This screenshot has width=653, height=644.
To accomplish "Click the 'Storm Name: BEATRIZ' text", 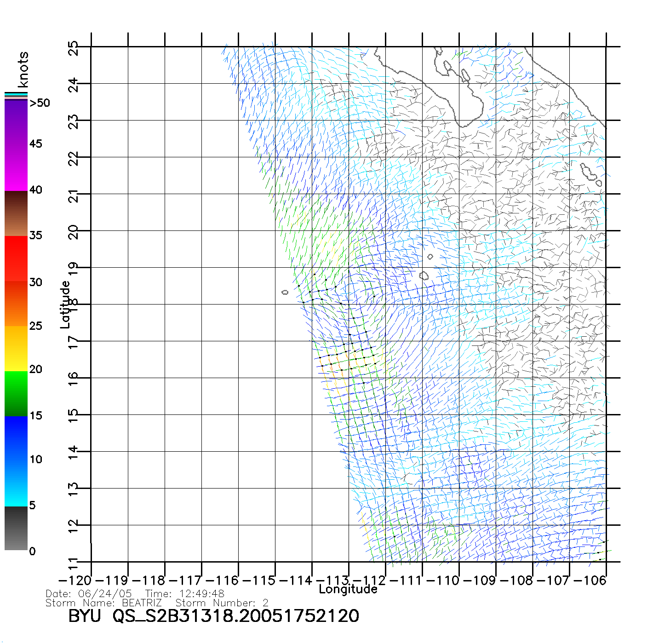I will [x=104, y=603].
